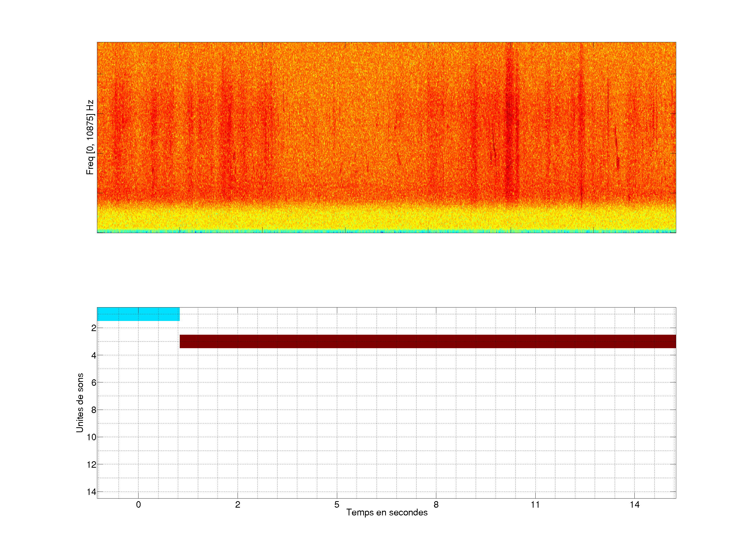
Task: Click x-axis tick label 2
Action: pos(237,505)
